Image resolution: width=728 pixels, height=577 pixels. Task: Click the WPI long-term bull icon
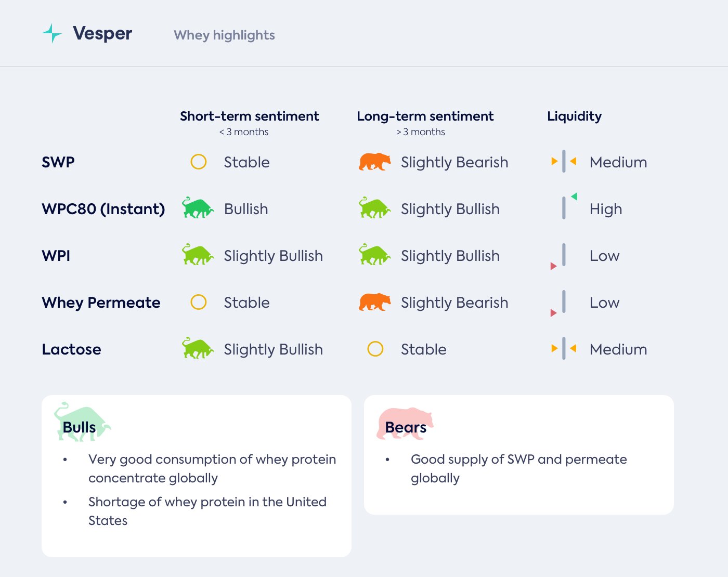[x=374, y=255]
